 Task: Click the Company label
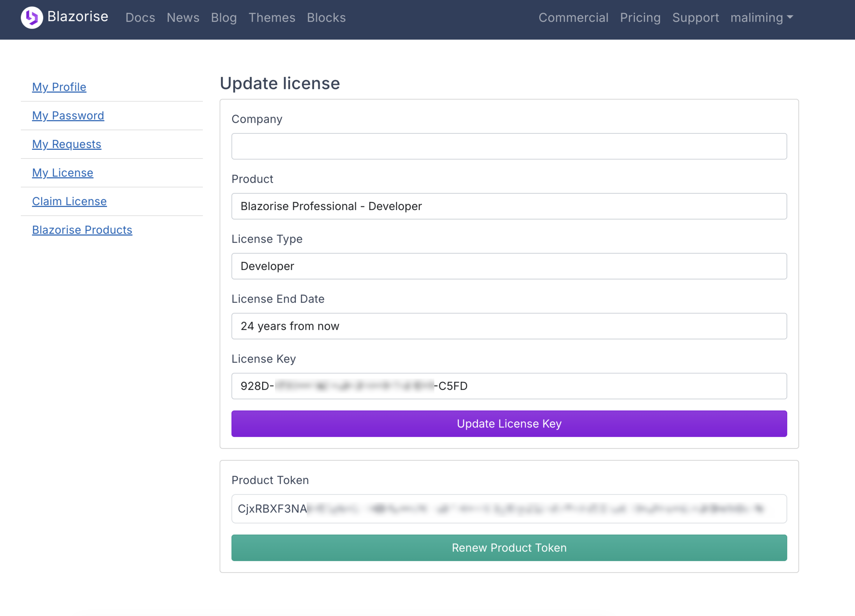257,119
